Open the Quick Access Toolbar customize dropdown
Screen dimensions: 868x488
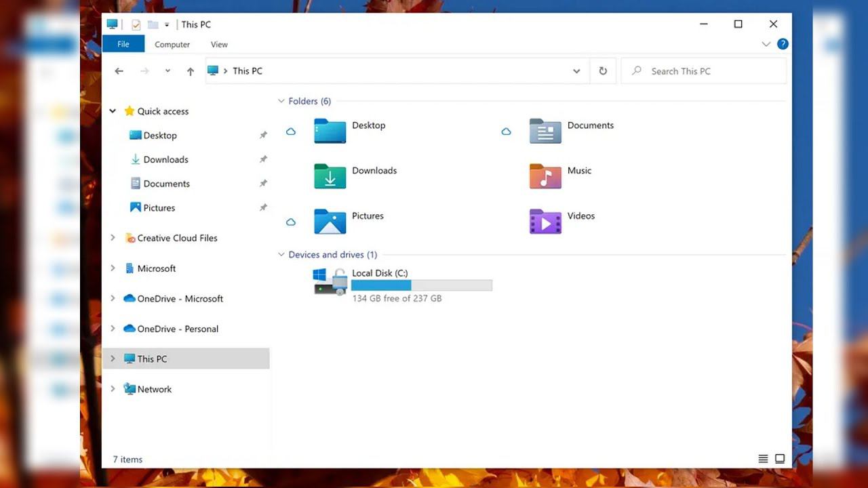pos(167,25)
